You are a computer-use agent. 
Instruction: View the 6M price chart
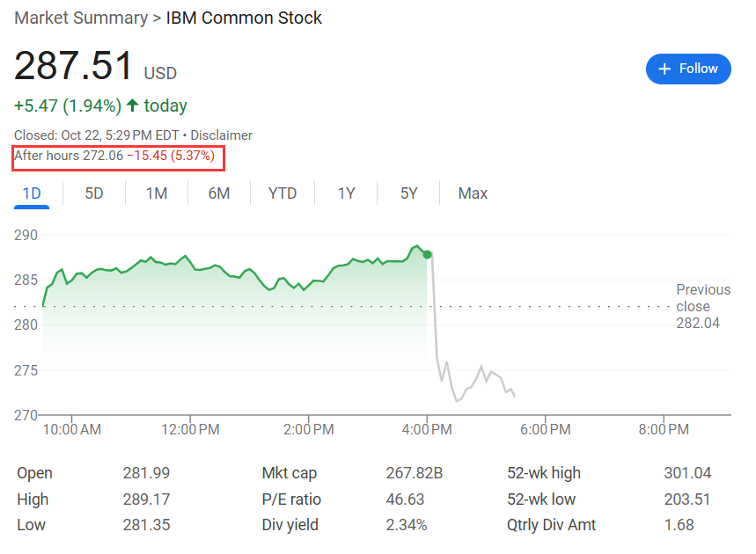(x=218, y=193)
